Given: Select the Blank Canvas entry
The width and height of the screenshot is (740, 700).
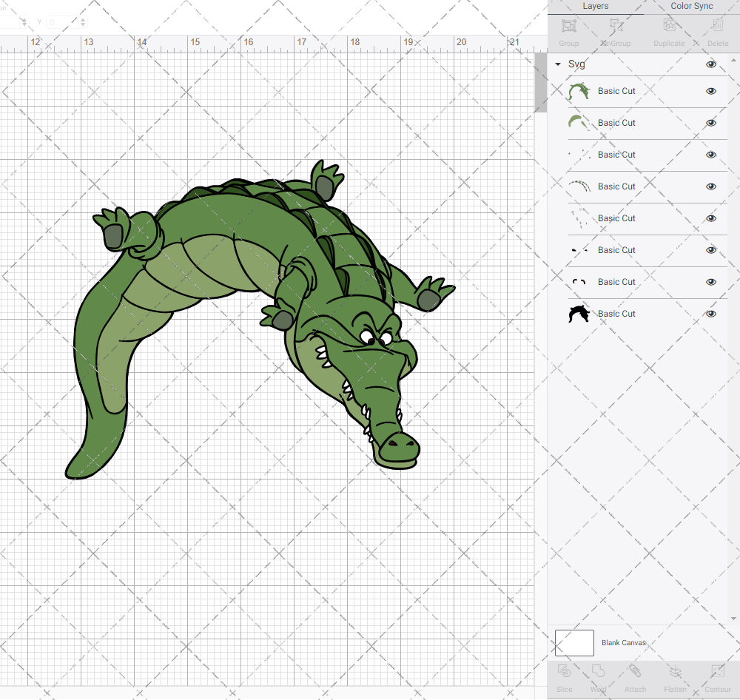Looking at the screenshot, I should point(624,642).
